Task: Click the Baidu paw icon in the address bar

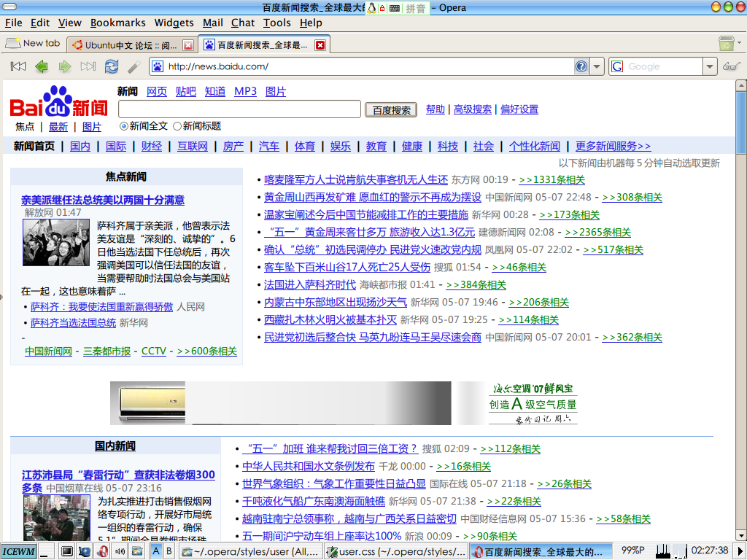Action: [158, 66]
